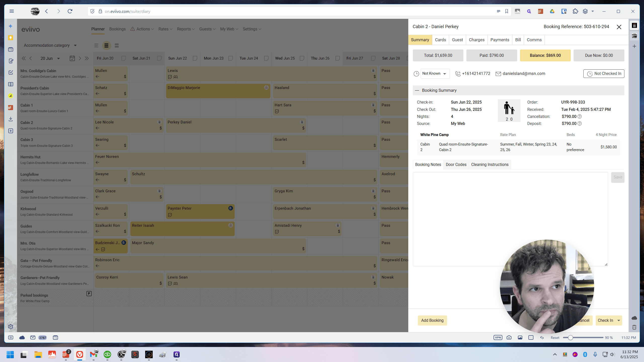The width and height of the screenshot is (644, 362).
Task: Open the Check In button dropdown arrow
Action: (619, 320)
